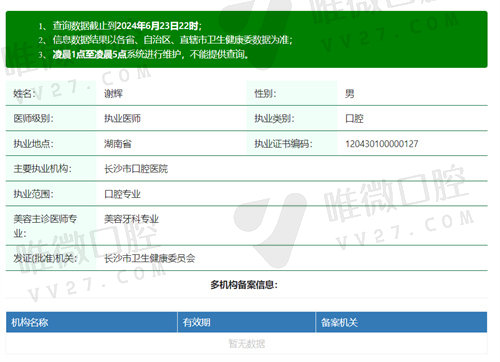Select the value 执业医师
Viewport: 500px width, 362px height.
122,118
